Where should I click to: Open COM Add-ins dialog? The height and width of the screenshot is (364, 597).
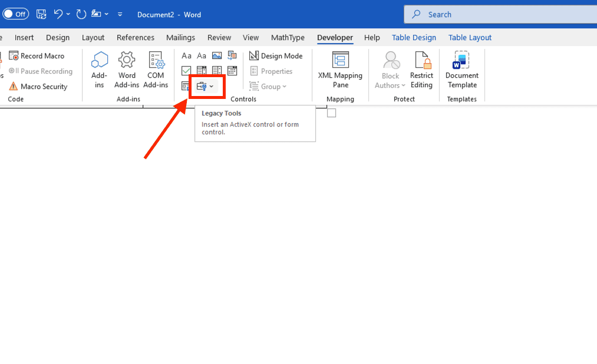pos(156,70)
